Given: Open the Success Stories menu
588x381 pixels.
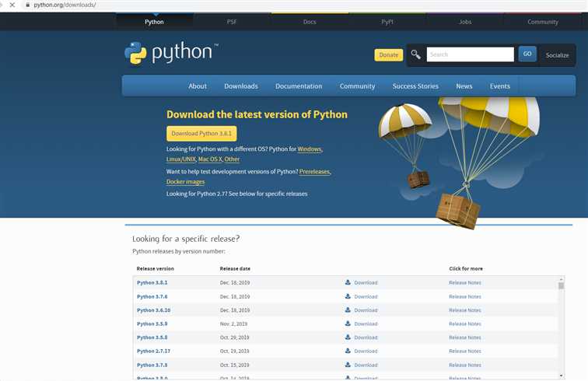Looking at the screenshot, I should tap(415, 86).
